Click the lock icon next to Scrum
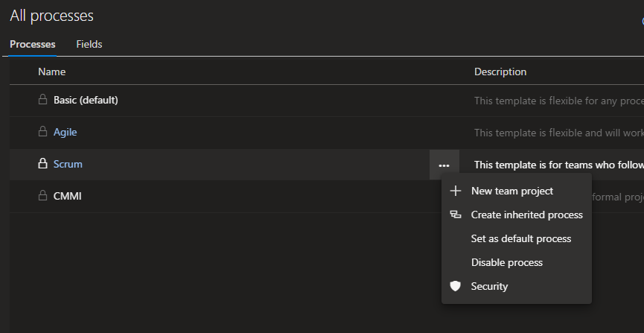 (42, 164)
